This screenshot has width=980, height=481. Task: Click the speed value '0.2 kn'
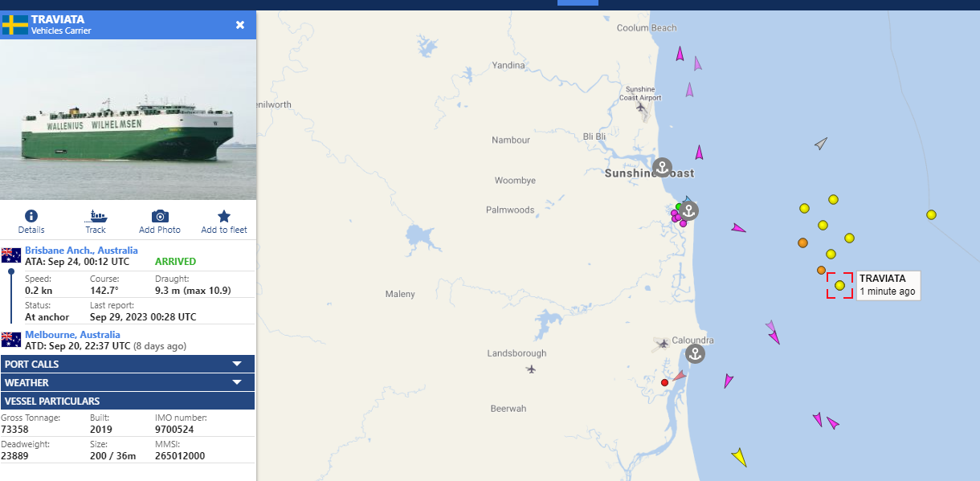coord(39,290)
